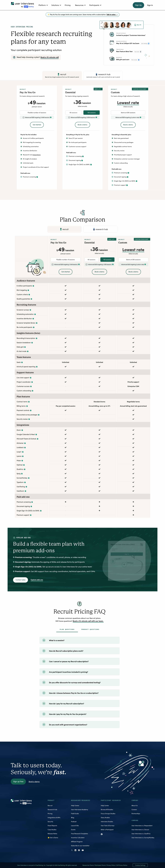This screenshot has width=165, height=868.
Task: Click info icon next to Quality guarantee
Action: (x=31, y=299)
